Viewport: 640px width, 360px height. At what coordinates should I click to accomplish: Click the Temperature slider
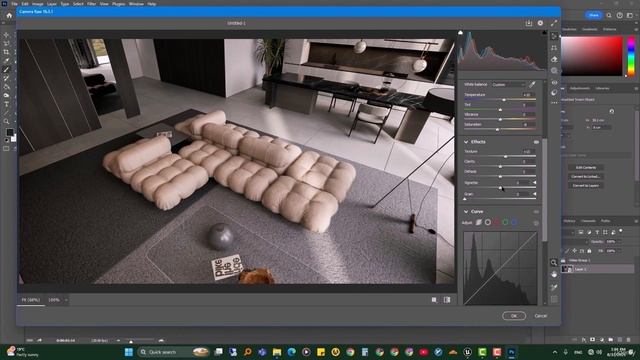click(x=500, y=100)
